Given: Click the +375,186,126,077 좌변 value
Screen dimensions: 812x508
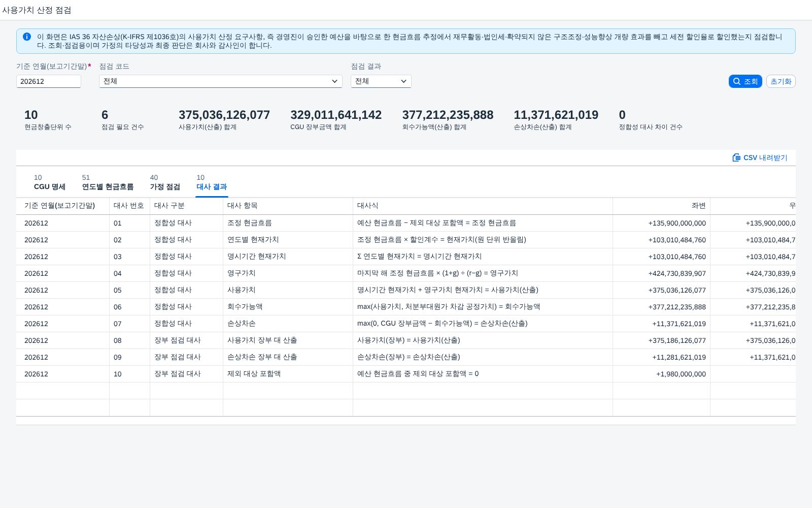Looking at the screenshot, I should click(676, 340).
